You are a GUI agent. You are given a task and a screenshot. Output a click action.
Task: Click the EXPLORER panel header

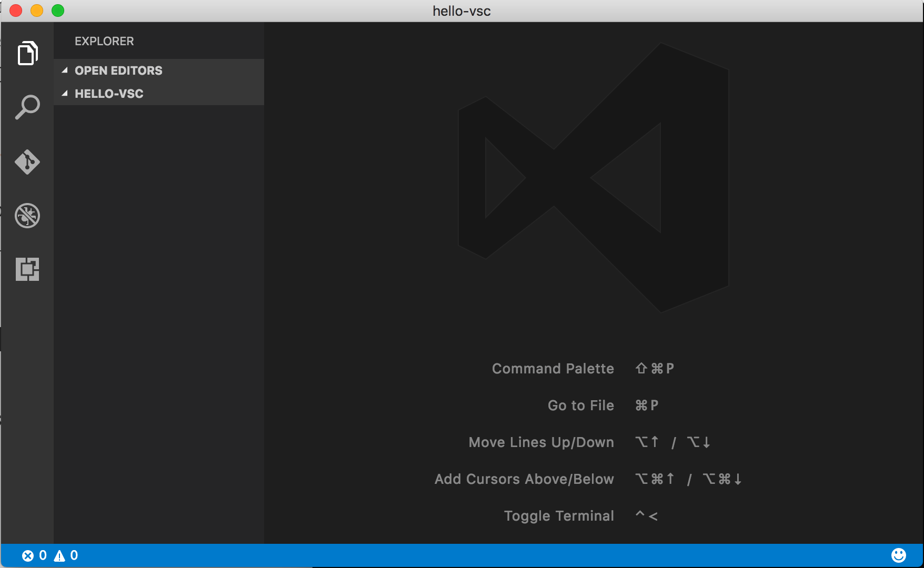tap(104, 41)
